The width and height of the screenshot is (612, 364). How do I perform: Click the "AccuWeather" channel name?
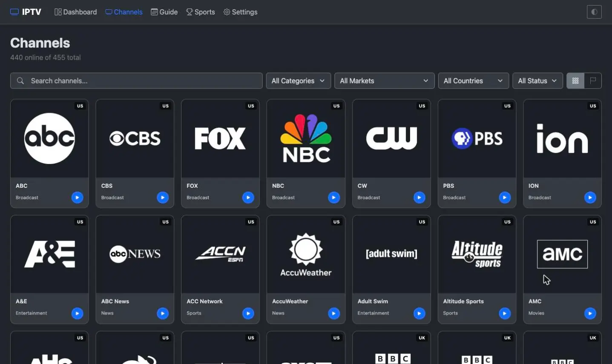click(290, 301)
